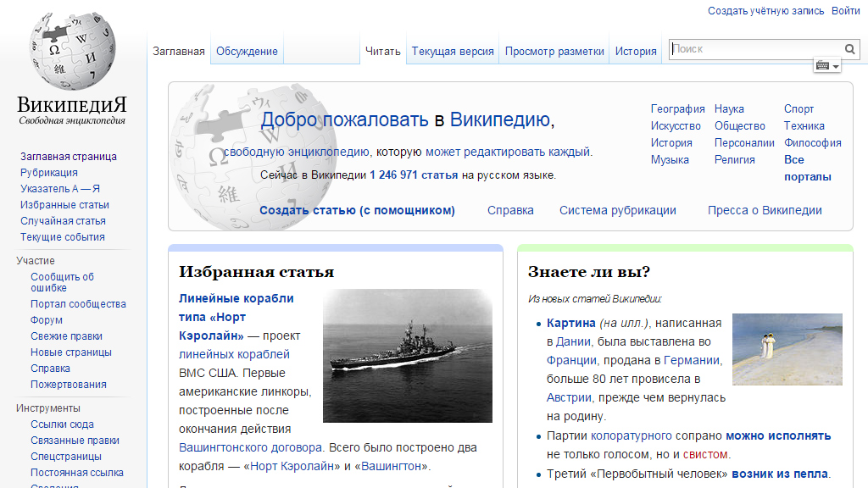
Task: Open the История tab
Action: click(x=636, y=52)
